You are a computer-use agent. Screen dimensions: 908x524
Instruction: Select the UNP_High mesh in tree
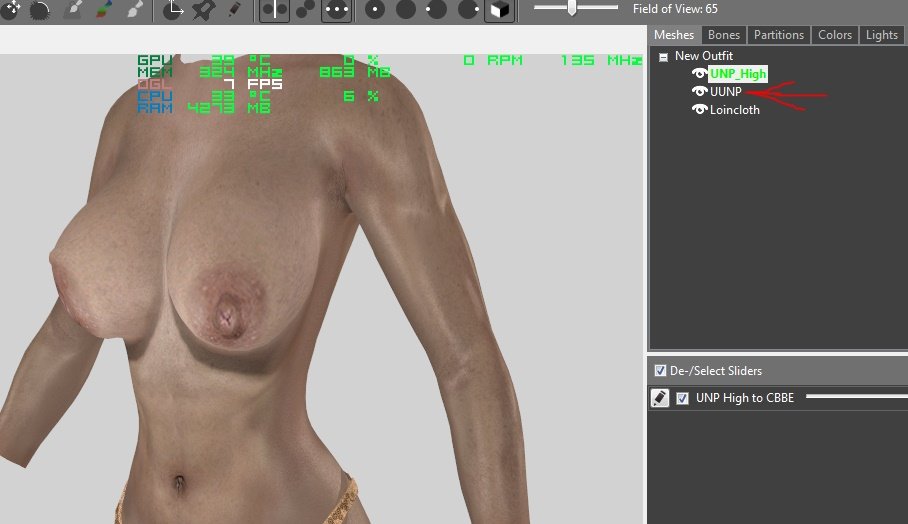[x=738, y=74]
